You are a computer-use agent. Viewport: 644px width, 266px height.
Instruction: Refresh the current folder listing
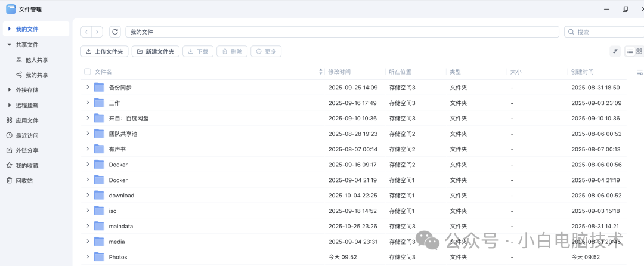click(x=115, y=32)
